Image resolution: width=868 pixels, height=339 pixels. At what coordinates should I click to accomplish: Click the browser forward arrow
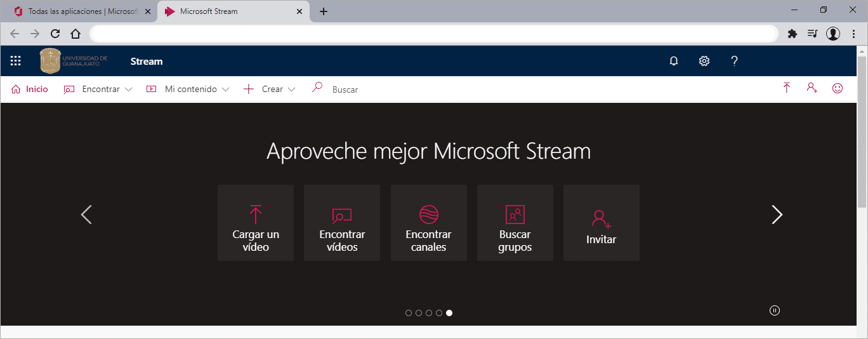click(x=35, y=34)
